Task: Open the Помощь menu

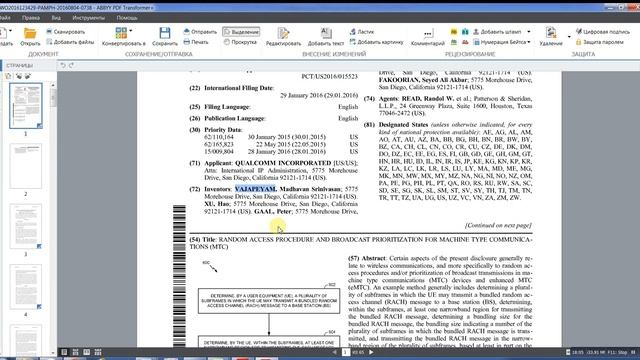Action: pyautogui.click(x=127, y=18)
